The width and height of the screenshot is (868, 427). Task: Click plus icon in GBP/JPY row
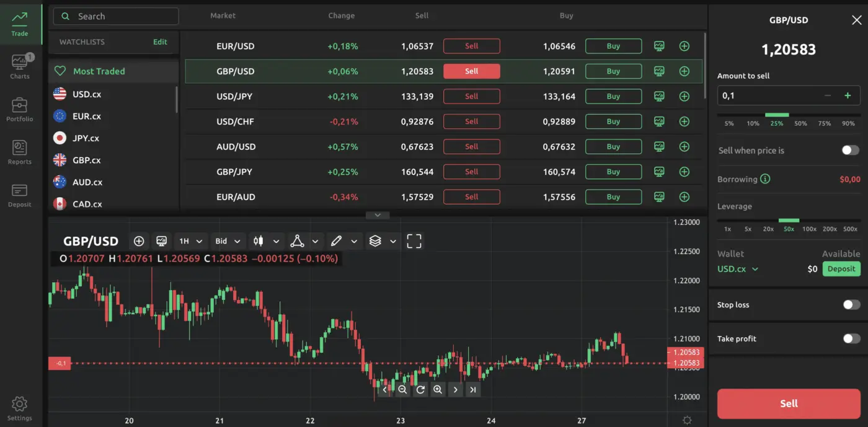[x=684, y=172]
